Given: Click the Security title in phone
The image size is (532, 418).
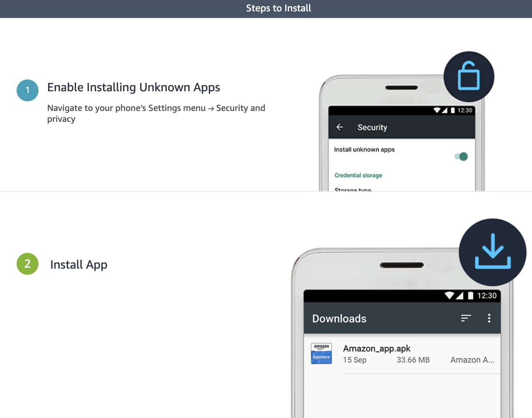Looking at the screenshot, I should coord(372,128).
